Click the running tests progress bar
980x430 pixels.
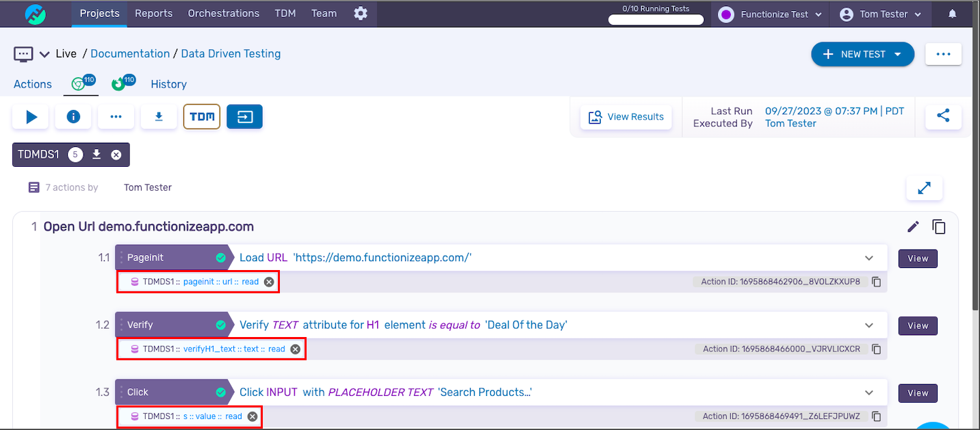click(x=656, y=19)
